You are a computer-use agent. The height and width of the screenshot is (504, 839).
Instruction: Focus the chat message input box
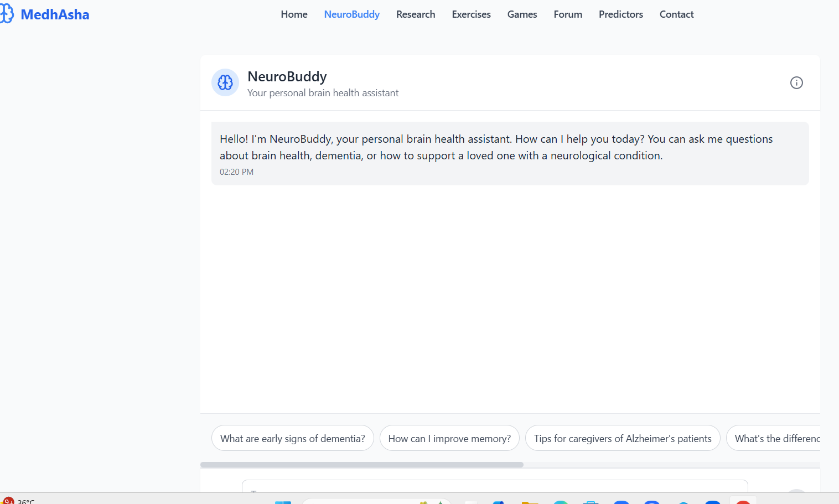tap(495, 486)
